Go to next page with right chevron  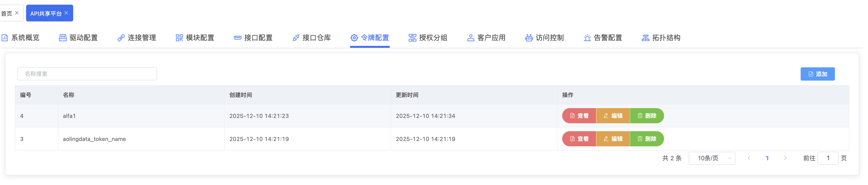pos(785,158)
